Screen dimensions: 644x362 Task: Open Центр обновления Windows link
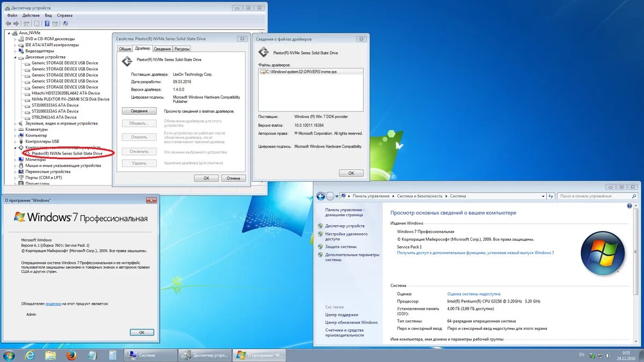(352, 322)
